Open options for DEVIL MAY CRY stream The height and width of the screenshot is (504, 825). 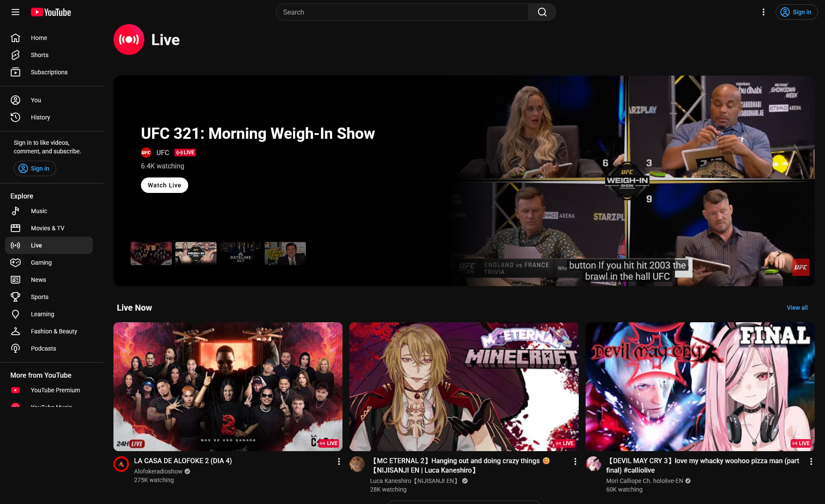pyautogui.click(x=811, y=461)
